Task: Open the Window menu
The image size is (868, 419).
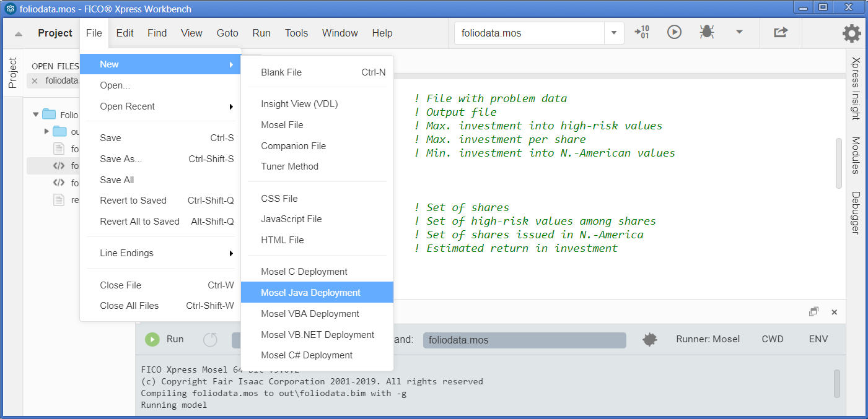Action: click(x=340, y=33)
